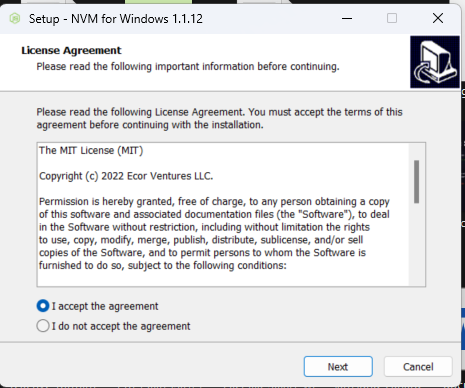Click the 'furnished to do so' line
The width and height of the screenshot is (465, 388).
tap(163, 266)
